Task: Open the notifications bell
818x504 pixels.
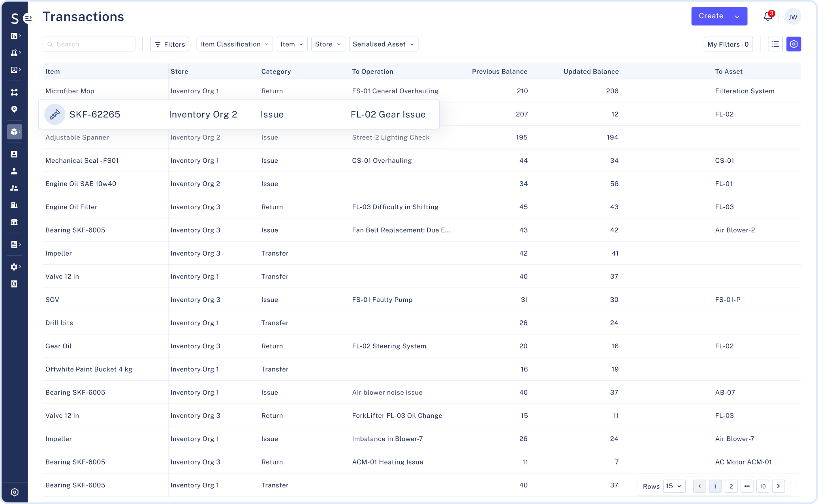Action: (x=767, y=17)
